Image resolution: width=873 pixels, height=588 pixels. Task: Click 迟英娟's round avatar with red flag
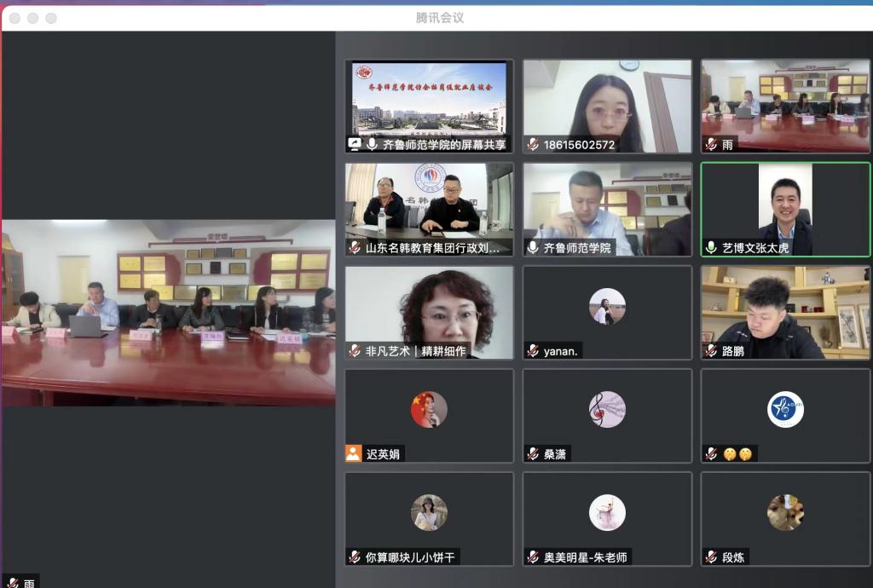(x=429, y=410)
